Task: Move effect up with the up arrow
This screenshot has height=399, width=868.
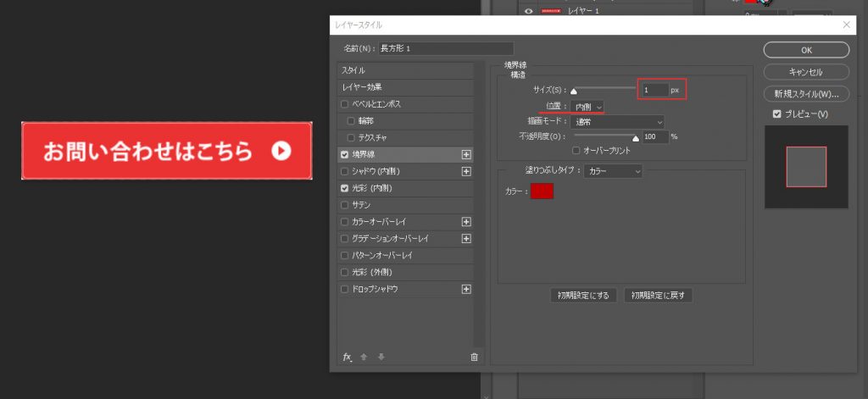Action: pyautogui.click(x=364, y=357)
